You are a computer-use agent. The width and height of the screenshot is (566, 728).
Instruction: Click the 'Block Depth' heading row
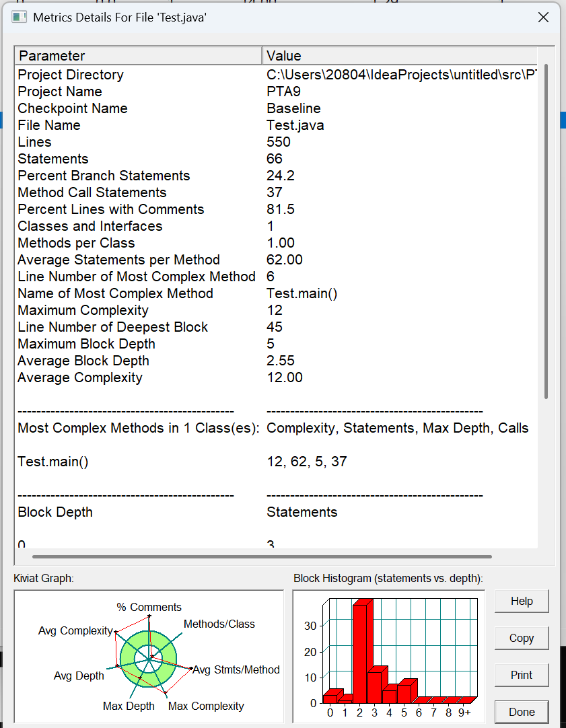276,512
